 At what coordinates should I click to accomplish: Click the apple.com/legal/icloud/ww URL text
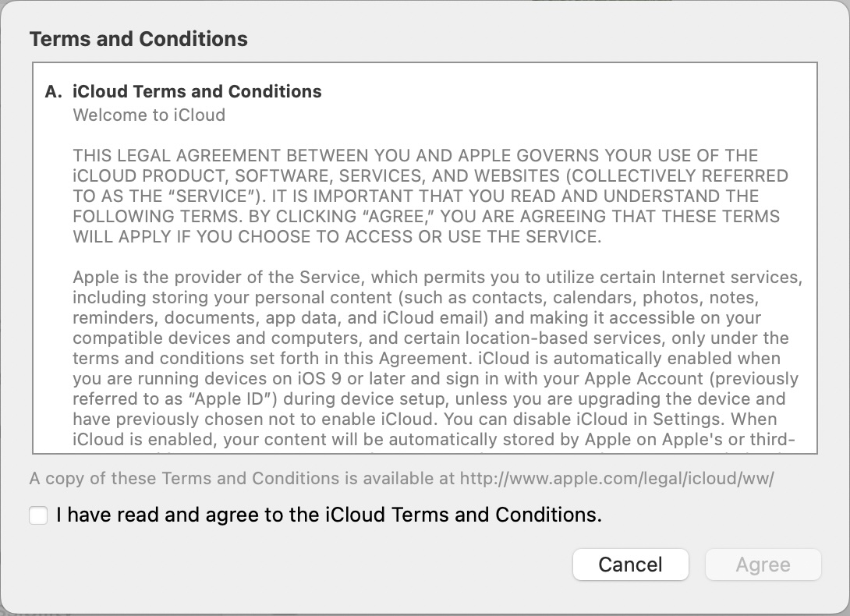(x=617, y=478)
